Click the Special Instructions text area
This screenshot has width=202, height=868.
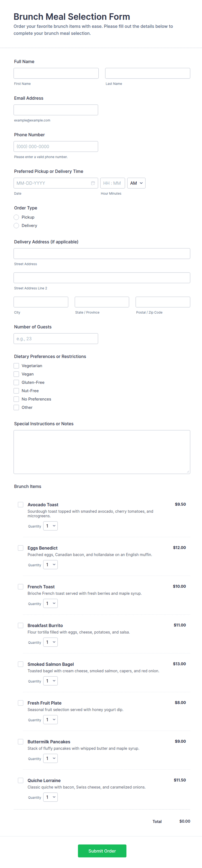click(102, 452)
